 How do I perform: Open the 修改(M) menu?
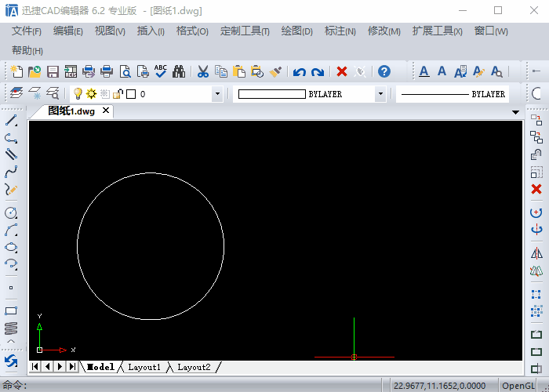[384, 31]
